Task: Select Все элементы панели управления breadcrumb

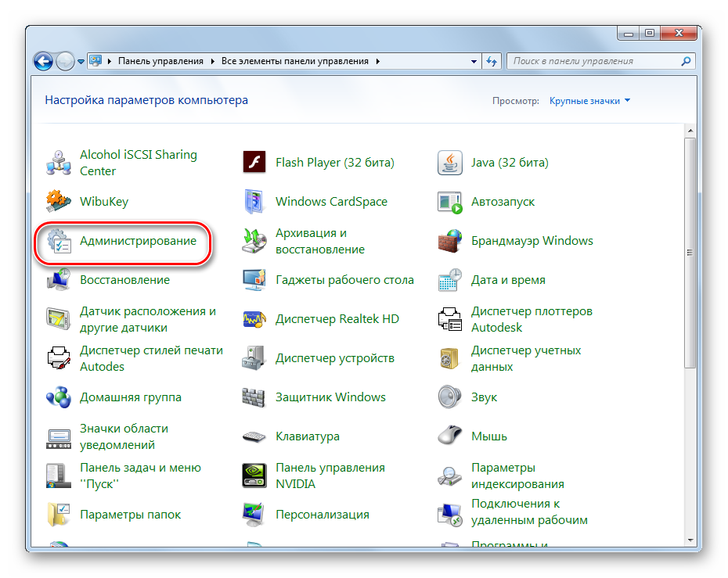Action: 296,61
